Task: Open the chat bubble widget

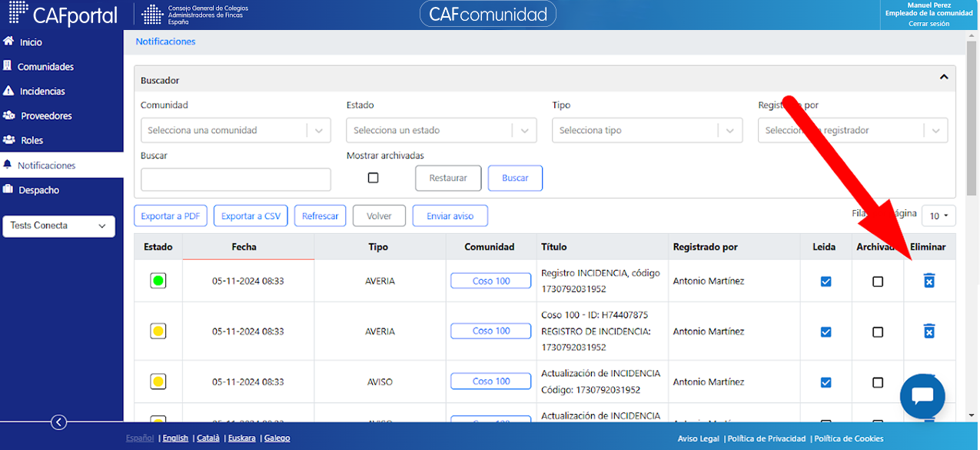Action: pyautogui.click(x=922, y=396)
